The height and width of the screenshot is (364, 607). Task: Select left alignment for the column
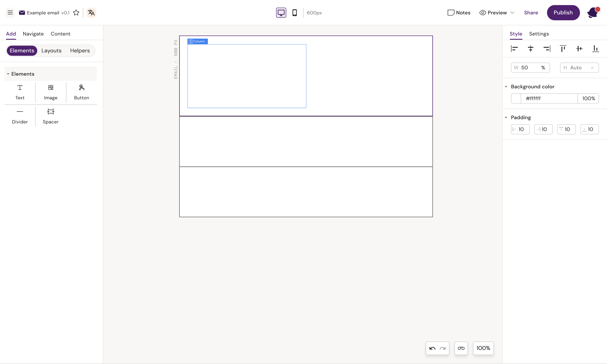click(515, 49)
